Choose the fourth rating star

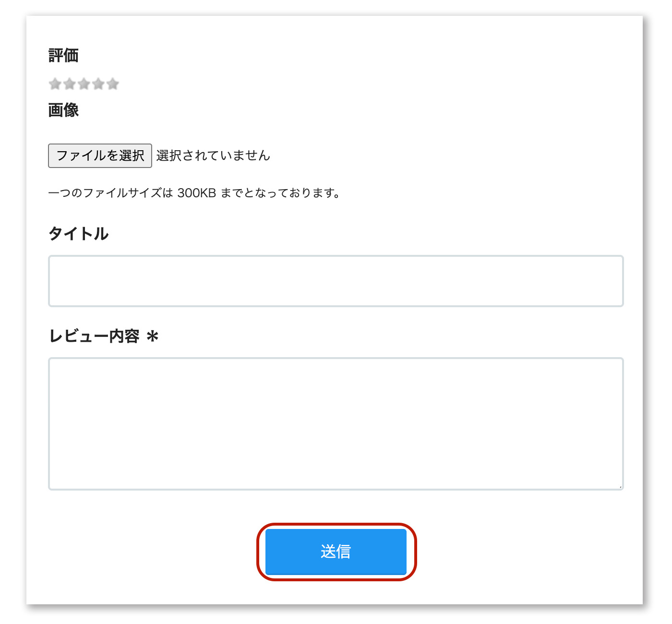[x=98, y=84]
